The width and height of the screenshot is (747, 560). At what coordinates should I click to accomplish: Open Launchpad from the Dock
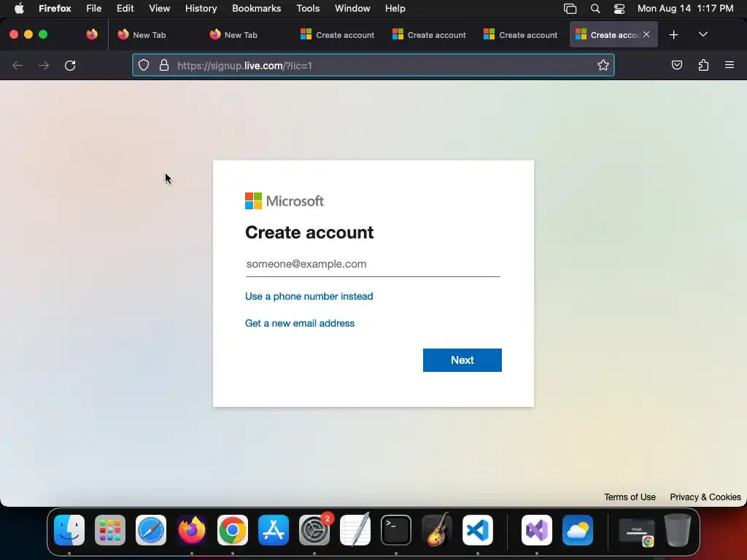click(110, 530)
